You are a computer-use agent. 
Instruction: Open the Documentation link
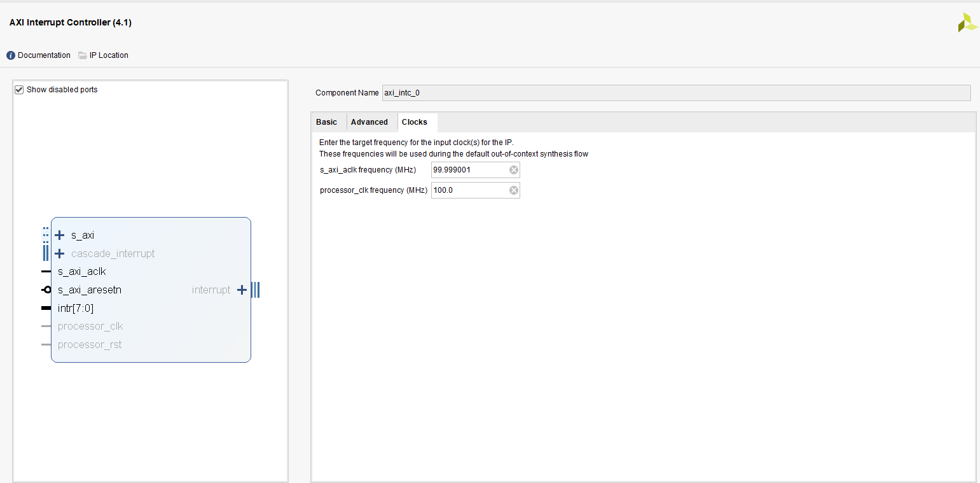[44, 55]
